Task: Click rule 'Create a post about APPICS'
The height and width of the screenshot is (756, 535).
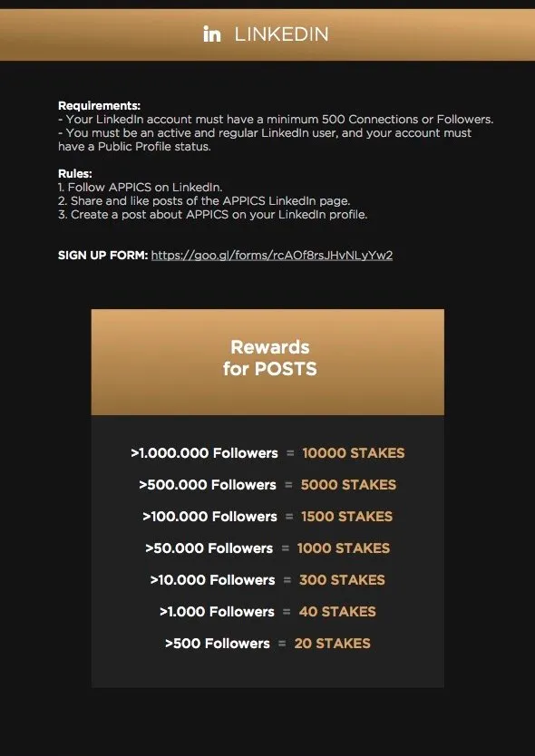Action: (213, 215)
